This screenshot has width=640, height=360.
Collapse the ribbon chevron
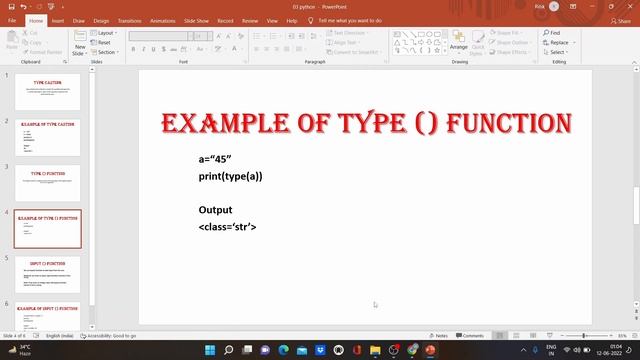coord(634,62)
